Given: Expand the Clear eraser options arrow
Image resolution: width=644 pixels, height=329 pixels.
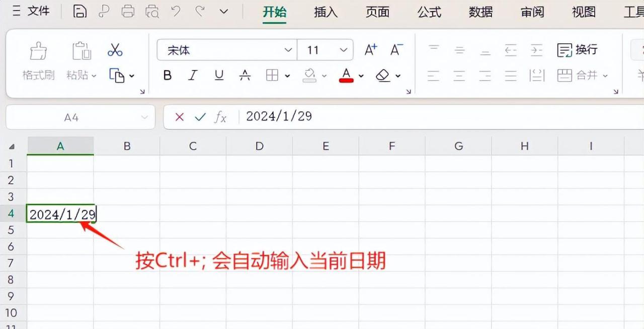Looking at the screenshot, I should pos(397,76).
